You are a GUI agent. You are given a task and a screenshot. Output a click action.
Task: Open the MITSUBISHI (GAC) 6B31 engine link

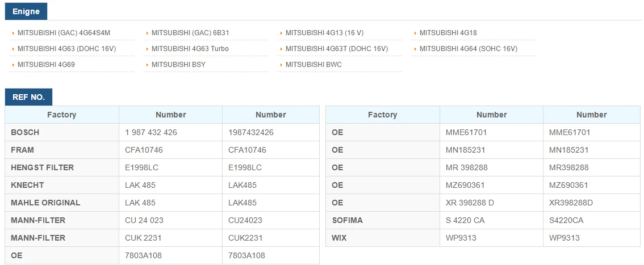point(190,32)
